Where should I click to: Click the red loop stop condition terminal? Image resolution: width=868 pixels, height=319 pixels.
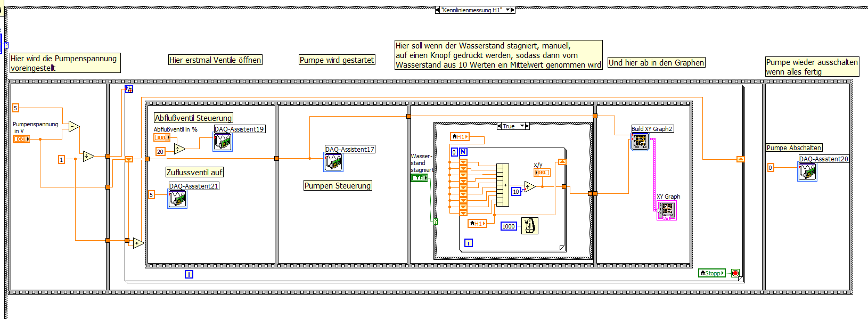tap(735, 273)
